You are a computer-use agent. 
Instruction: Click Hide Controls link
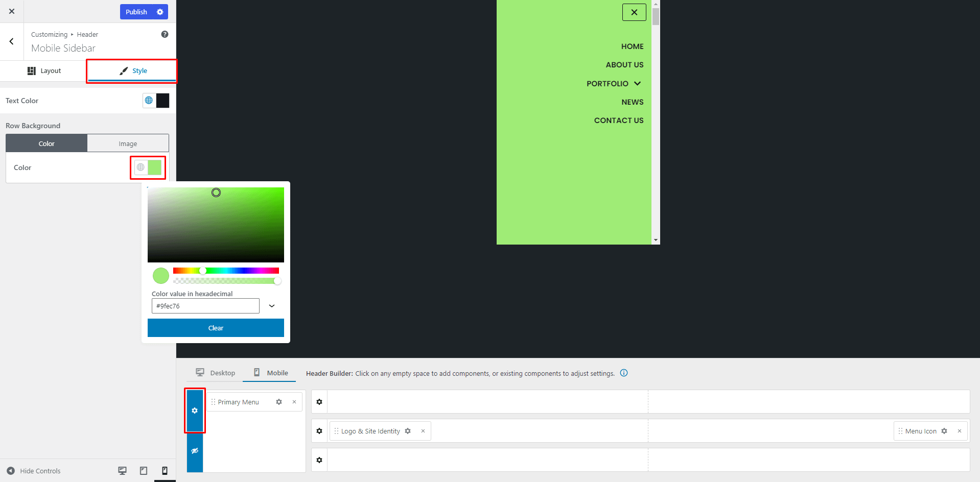pyautogui.click(x=34, y=471)
